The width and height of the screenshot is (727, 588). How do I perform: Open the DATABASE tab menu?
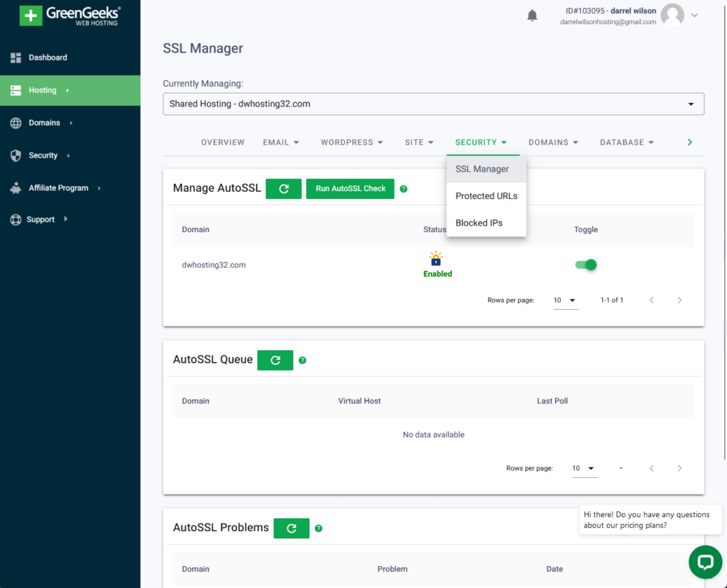[x=627, y=142]
